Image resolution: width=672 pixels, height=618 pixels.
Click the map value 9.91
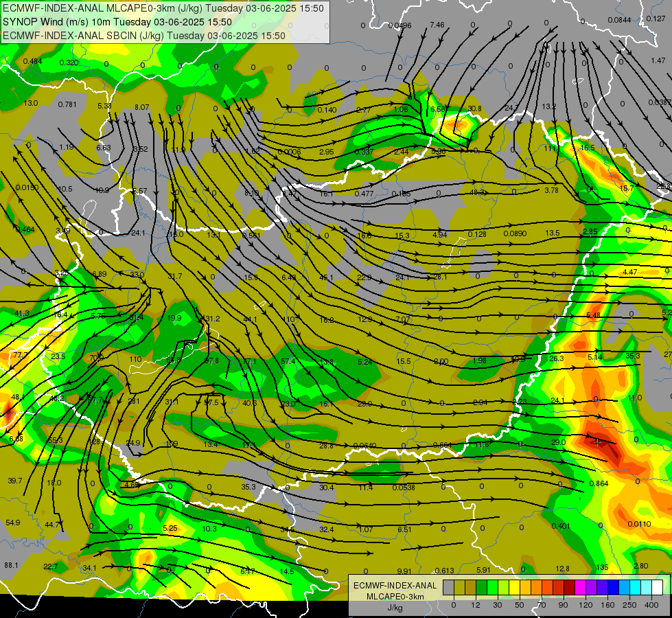tap(404, 571)
